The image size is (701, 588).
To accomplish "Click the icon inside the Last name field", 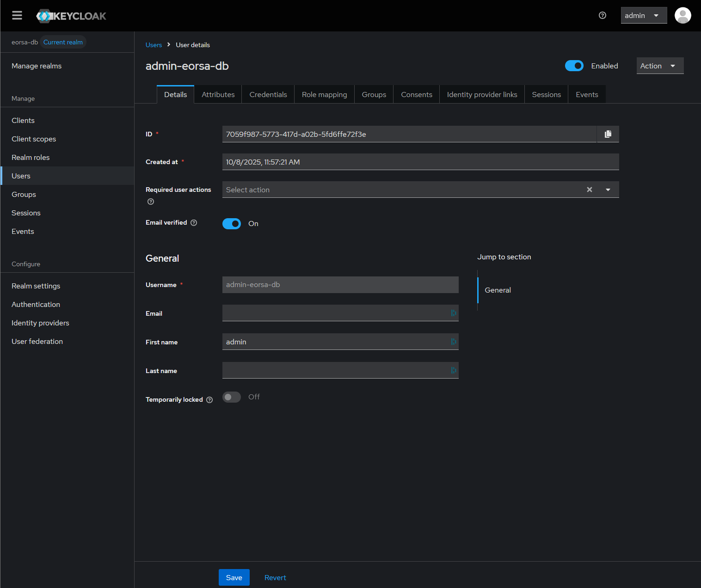I will click(x=454, y=370).
